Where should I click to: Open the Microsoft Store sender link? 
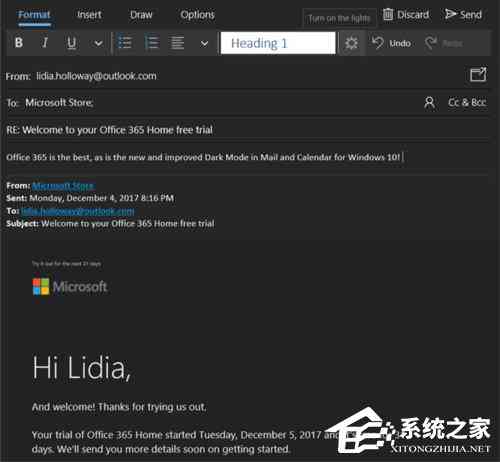coord(64,186)
